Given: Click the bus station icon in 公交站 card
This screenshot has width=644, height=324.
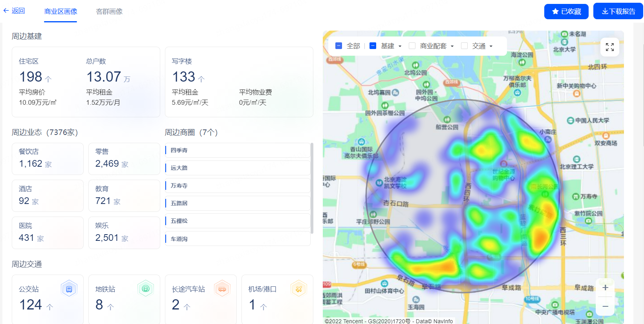Looking at the screenshot, I should (69, 289).
